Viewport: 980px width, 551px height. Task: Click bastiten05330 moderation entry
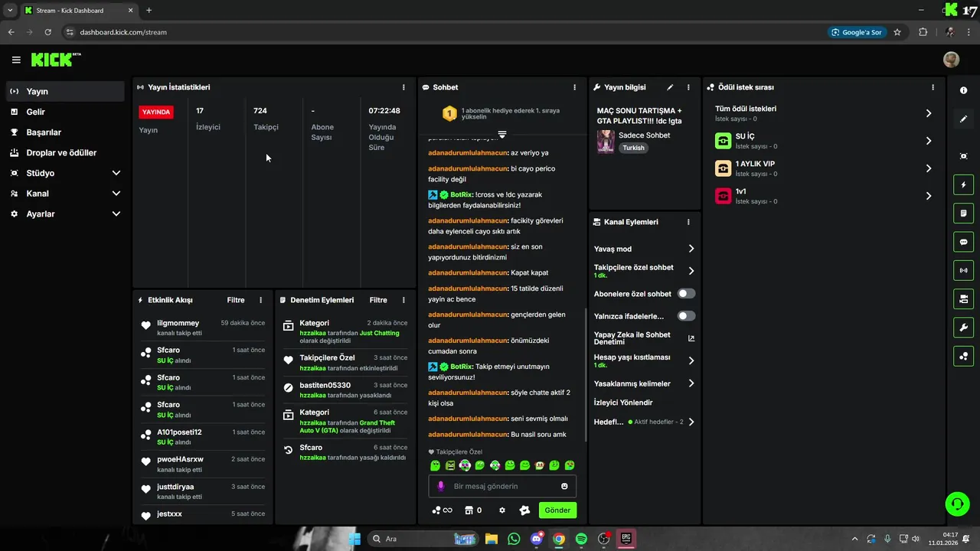(345, 390)
